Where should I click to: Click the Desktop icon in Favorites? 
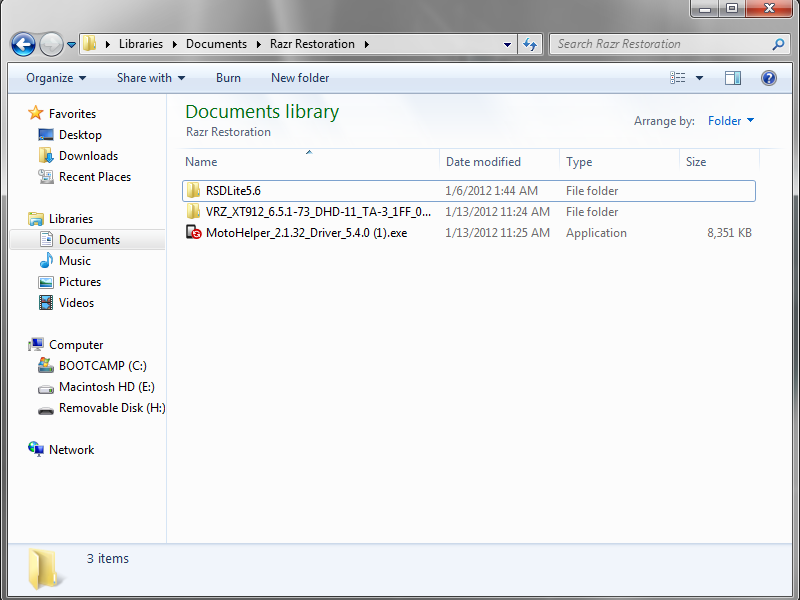click(46, 135)
